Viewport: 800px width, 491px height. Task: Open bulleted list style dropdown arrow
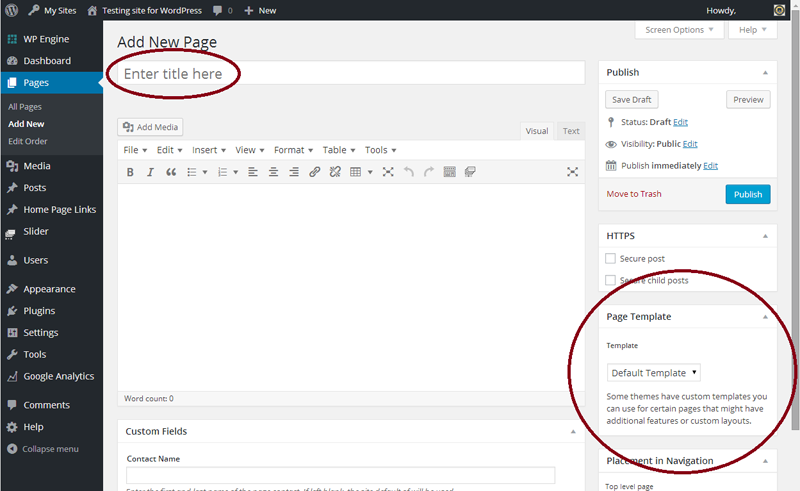(x=205, y=172)
